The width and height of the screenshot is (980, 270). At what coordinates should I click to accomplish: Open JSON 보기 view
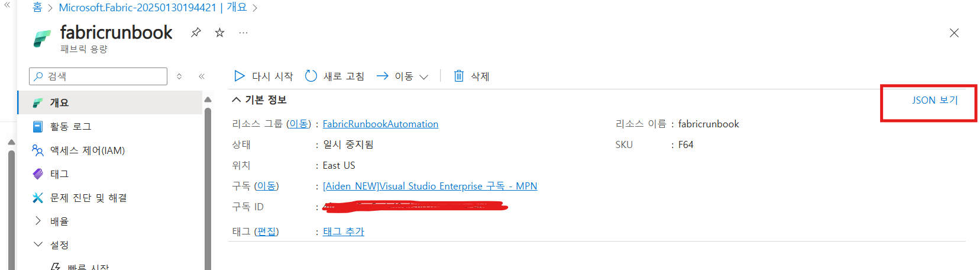point(934,100)
